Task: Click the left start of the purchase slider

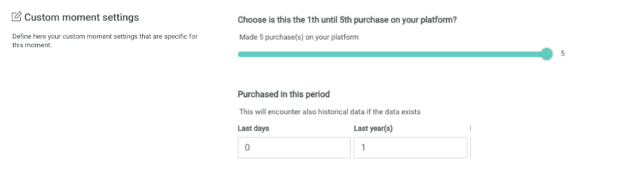Action: tap(239, 54)
